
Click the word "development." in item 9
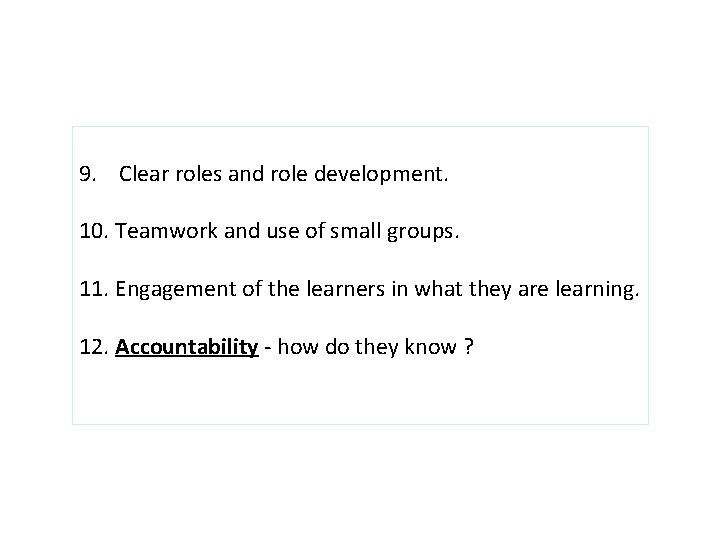[x=385, y=175]
